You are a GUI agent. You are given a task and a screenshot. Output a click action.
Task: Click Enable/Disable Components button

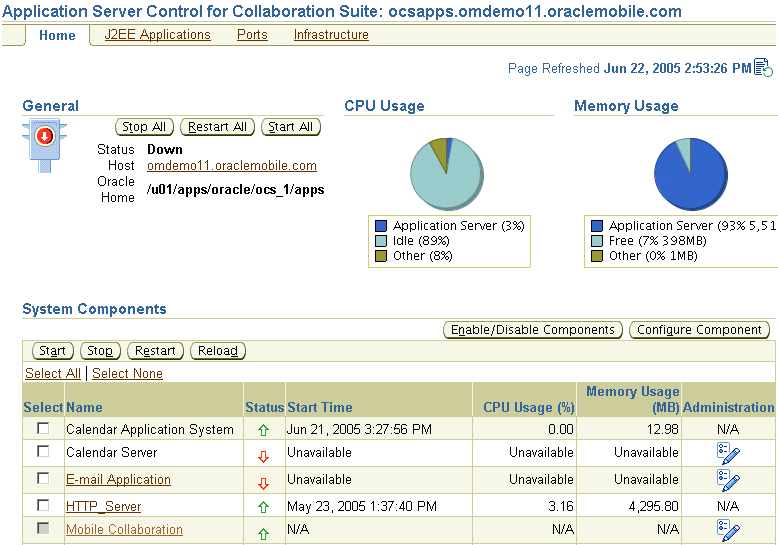(533, 330)
